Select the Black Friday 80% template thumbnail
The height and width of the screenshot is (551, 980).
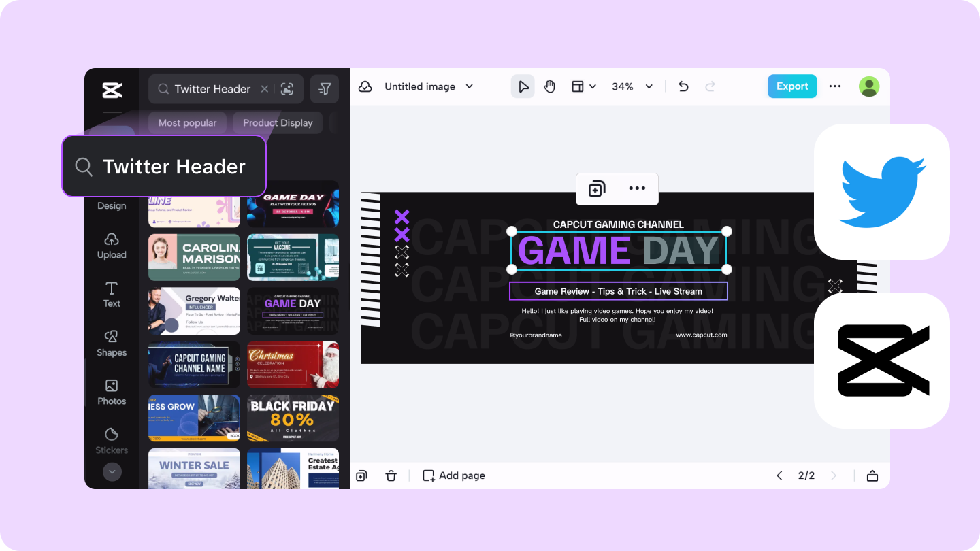point(293,418)
